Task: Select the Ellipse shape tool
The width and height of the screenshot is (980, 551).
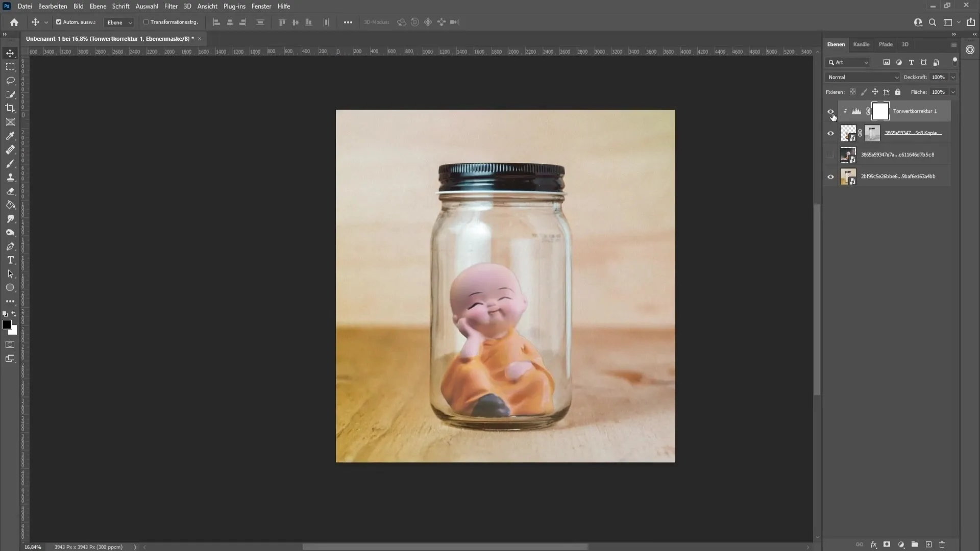Action: click(x=10, y=288)
